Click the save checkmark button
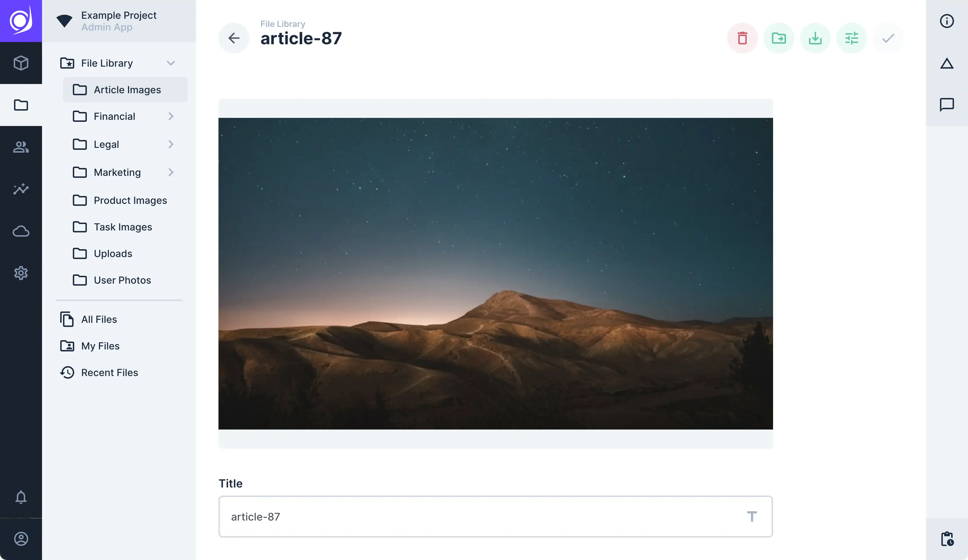Viewport: 968px width, 560px height. point(888,38)
